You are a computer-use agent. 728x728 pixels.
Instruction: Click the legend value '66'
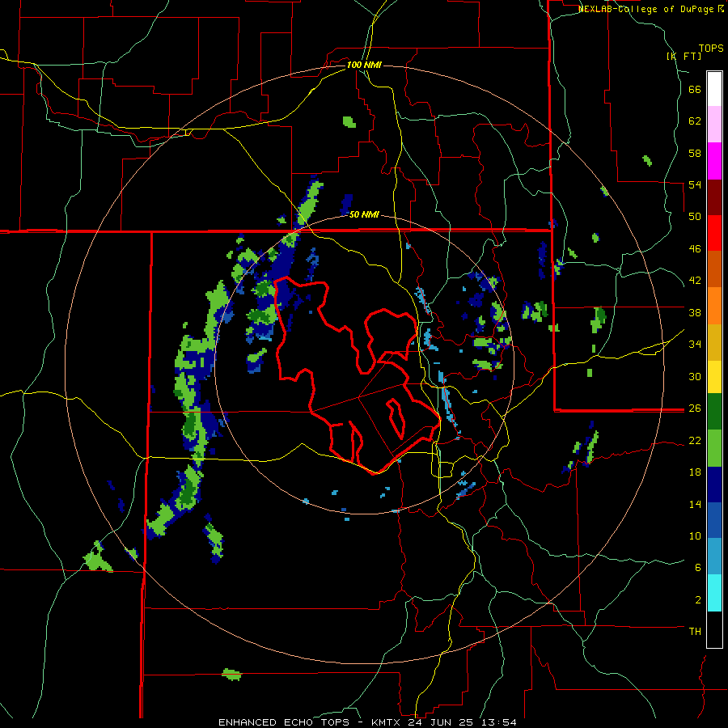point(695,90)
